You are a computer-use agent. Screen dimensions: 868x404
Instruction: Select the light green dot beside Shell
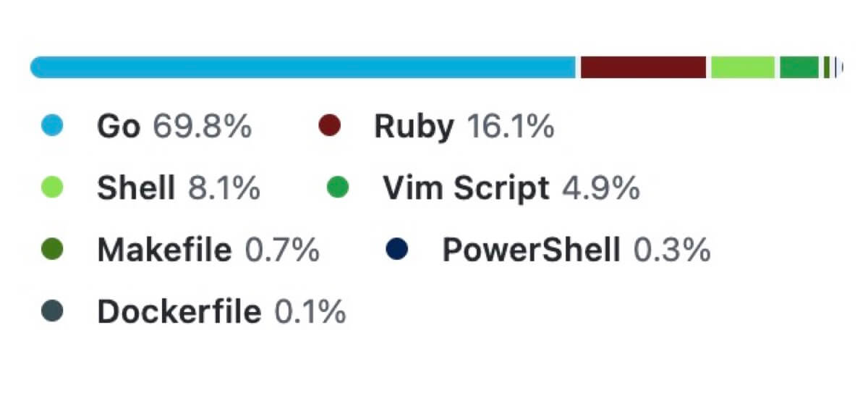click(x=52, y=188)
